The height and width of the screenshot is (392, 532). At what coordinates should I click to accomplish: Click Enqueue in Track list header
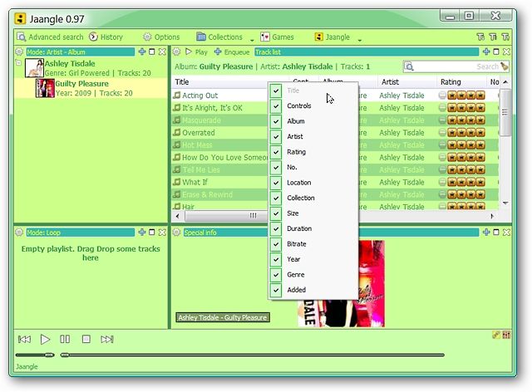232,51
